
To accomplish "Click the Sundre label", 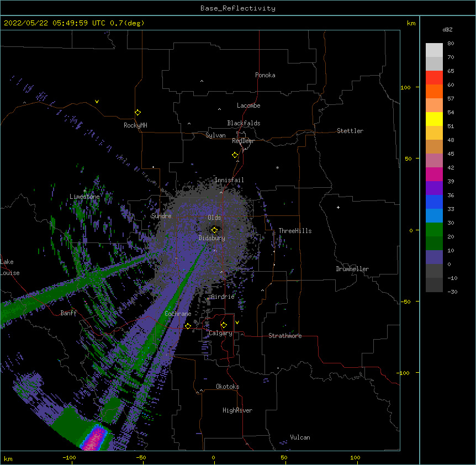I will (161, 216).
